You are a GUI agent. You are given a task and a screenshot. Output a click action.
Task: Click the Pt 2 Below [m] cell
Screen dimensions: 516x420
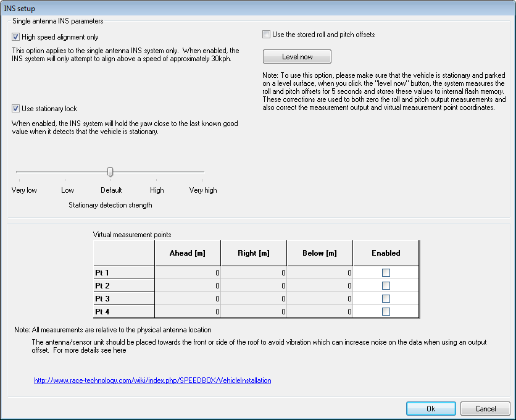pos(320,285)
